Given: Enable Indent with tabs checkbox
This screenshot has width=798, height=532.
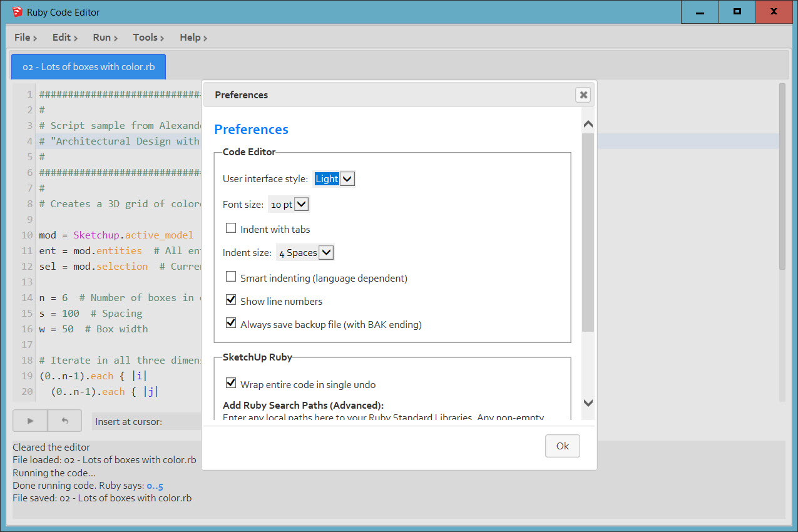Looking at the screenshot, I should click(x=231, y=228).
